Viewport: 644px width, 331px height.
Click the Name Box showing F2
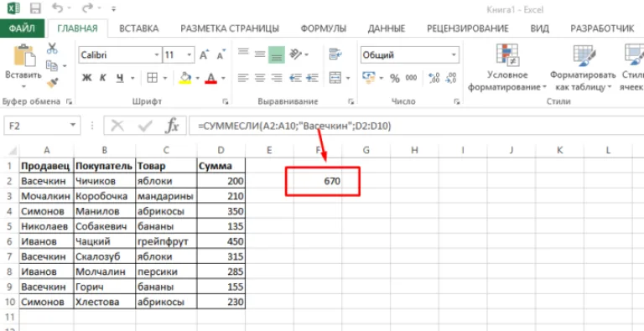click(x=35, y=126)
